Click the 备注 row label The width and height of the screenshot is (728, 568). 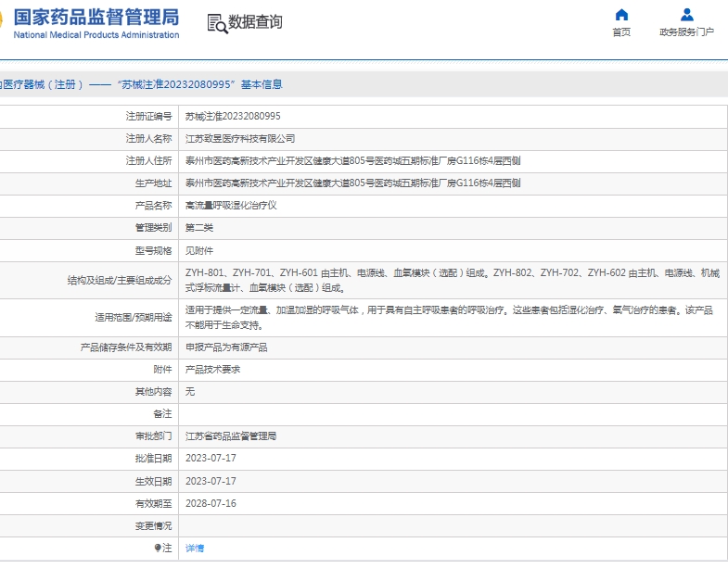coord(162,414)
